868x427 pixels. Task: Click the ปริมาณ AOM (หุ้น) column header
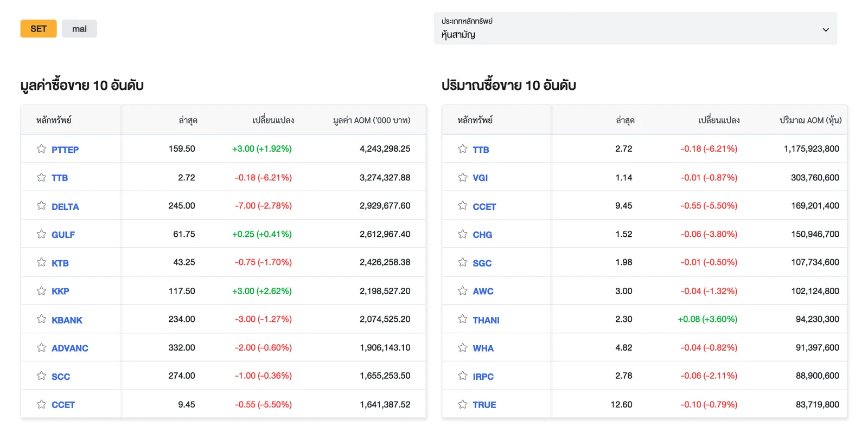(x=810, y=120)
